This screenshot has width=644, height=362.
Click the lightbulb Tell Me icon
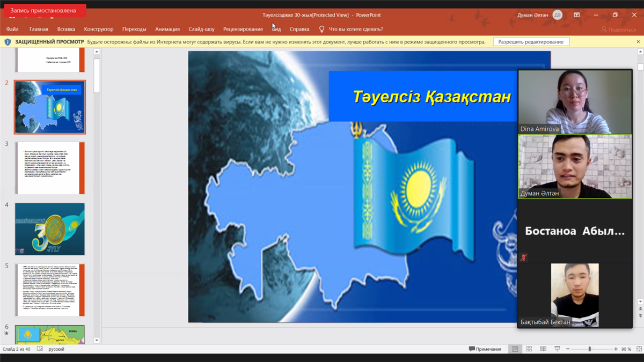[x=322, y=29]
